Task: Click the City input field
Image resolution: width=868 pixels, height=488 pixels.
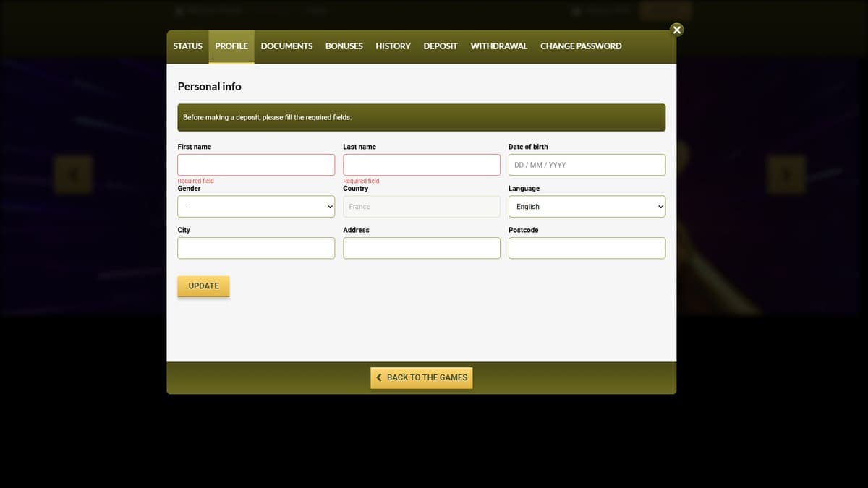Action: tap(256, 248)
